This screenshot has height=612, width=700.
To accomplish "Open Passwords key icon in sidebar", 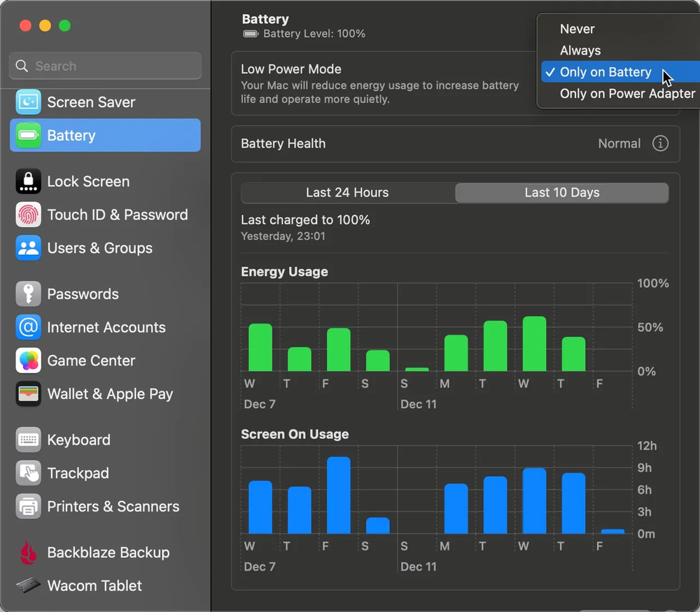I will coord(29,294).
